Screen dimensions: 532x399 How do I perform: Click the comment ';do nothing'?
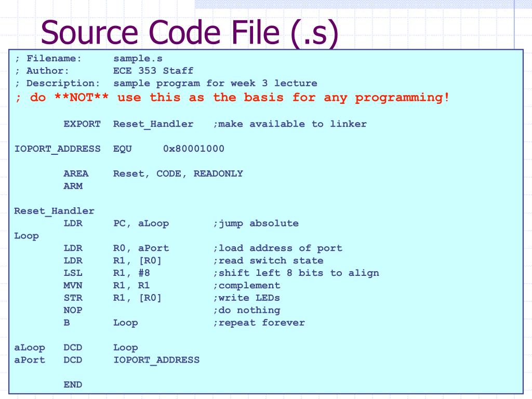[247, 311]
